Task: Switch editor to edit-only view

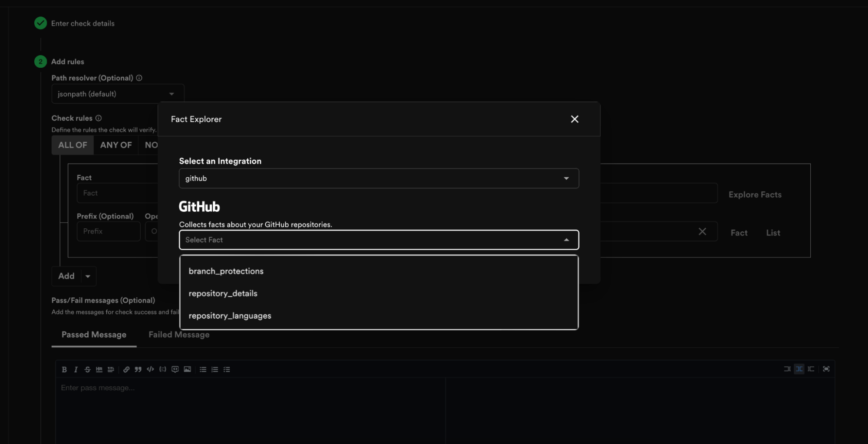Action: (787, 369)
